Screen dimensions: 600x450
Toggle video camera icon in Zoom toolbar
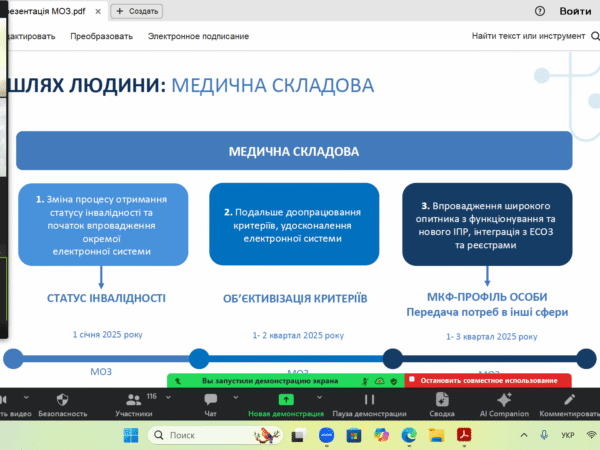pos(3,400)
